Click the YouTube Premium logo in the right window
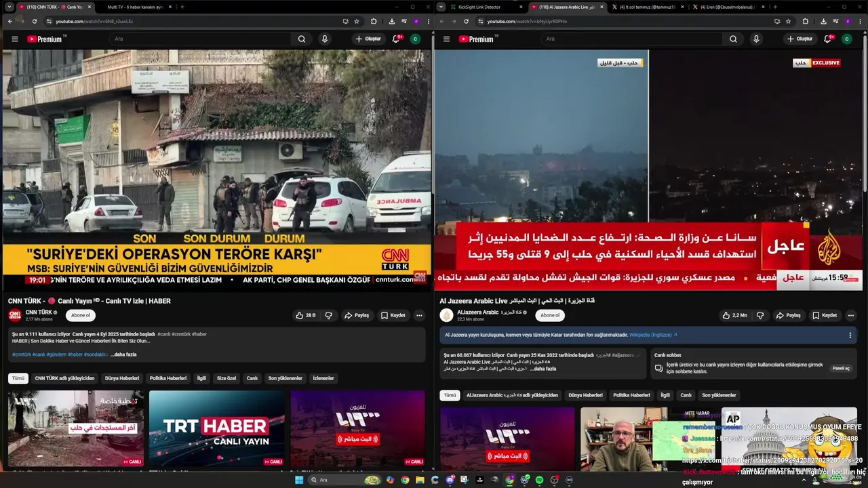Viewport: 868px width, 488px height. 476,39
